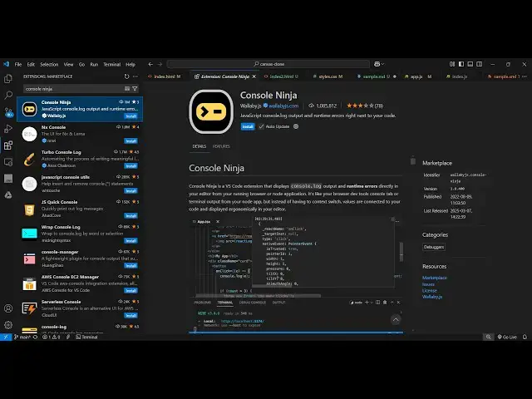The height and width of the screenshot is (399, 532).
Task: Open the Remote Explorer view
Action: [x=8, y=162]
